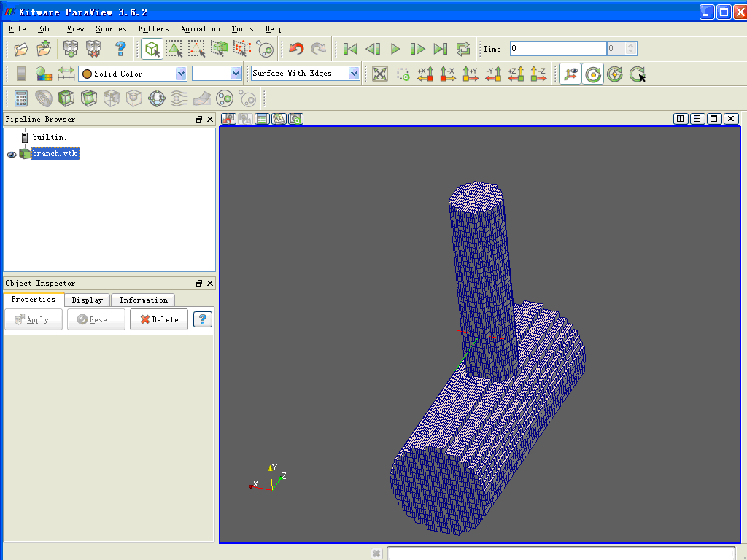The image size is (747, 560).
Task: Toggle the center of rotation display
Action: pos(592,74)
